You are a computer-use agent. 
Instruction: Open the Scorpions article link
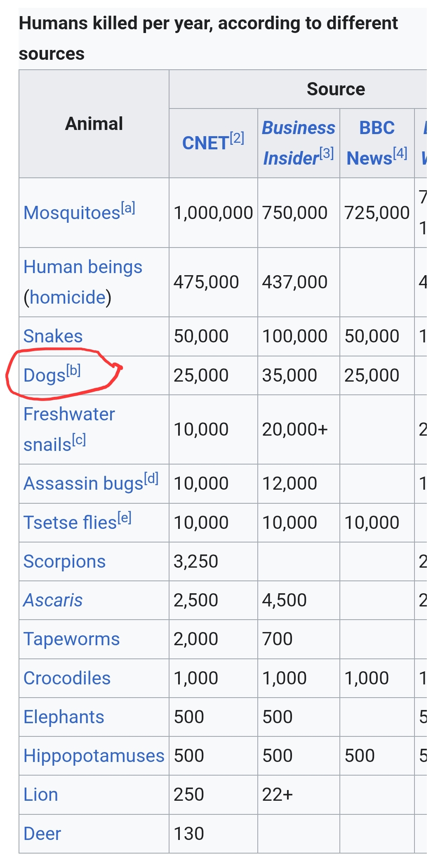click(x=64, y=561)
